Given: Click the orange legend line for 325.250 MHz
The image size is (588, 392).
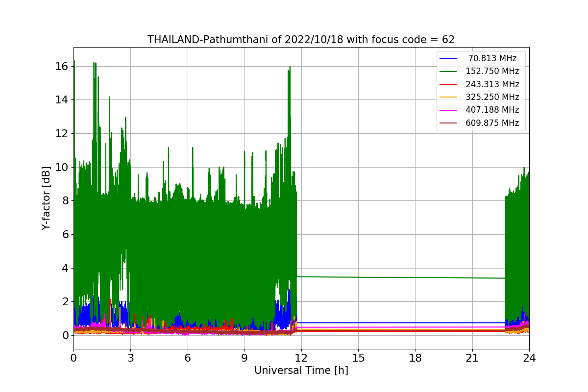Looking at the screenshot, I should (x=448, y=97).
